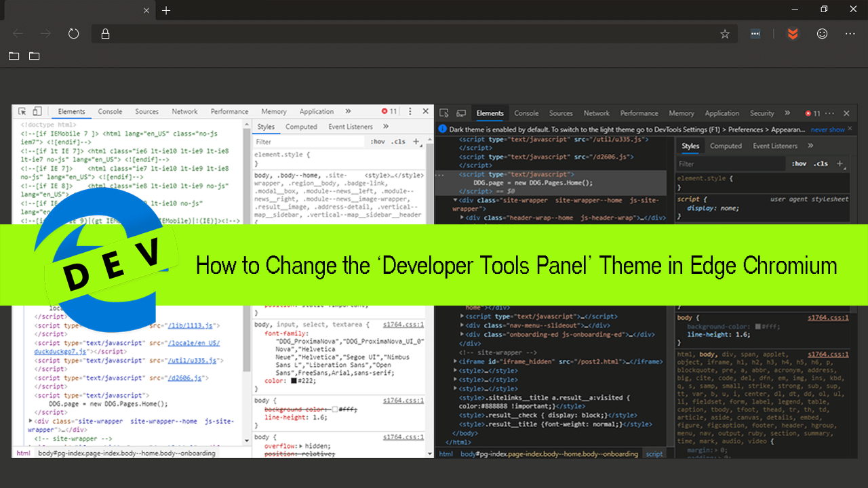The width and height of the screenshot is (868, 488).
Task: Open Security tab in dark DevTools
Action: pyautogui.click(x=762, y=113)
